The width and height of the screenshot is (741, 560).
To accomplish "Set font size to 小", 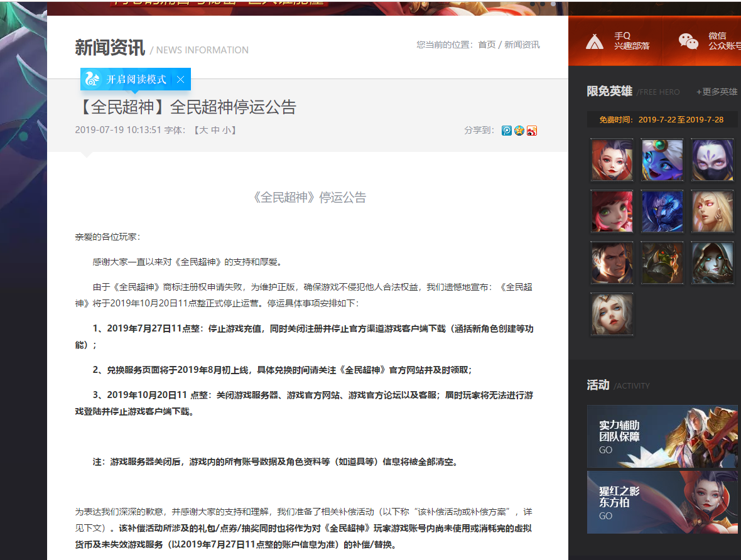I will 227,130.
